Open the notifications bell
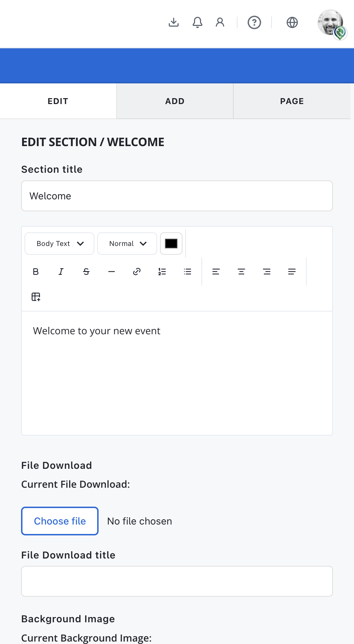The image size is (354, 644). [x=198, y=22]
